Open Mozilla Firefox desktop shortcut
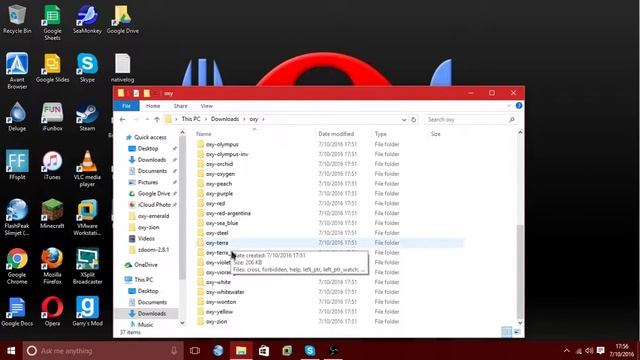The image size is (640, 360). click(x=52, y=266)
